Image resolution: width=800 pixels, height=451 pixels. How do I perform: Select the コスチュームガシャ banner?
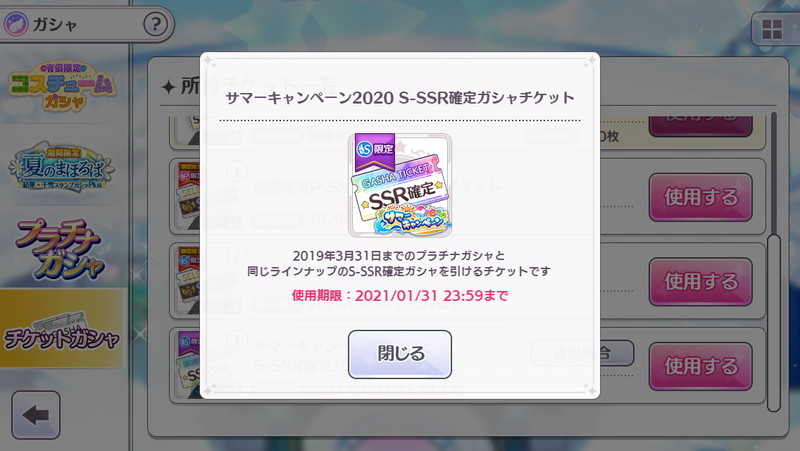tap(62, 85)
